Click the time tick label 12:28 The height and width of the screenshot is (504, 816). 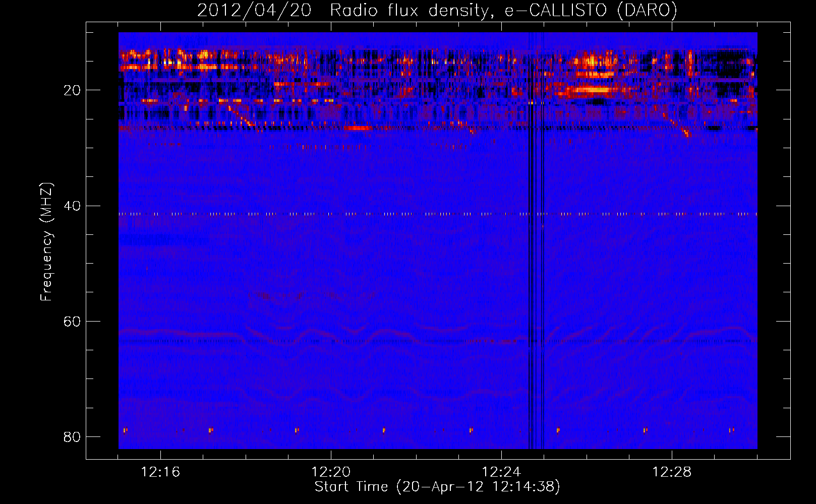click(672, 472)
